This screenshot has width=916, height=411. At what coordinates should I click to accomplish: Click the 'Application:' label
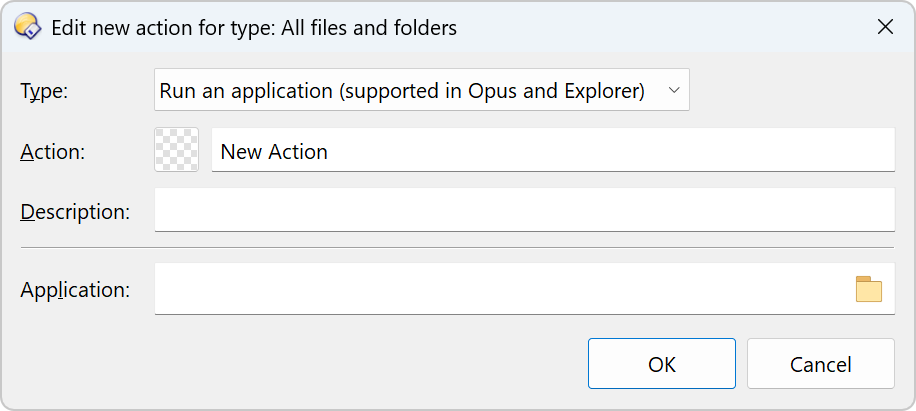(75, 290)
